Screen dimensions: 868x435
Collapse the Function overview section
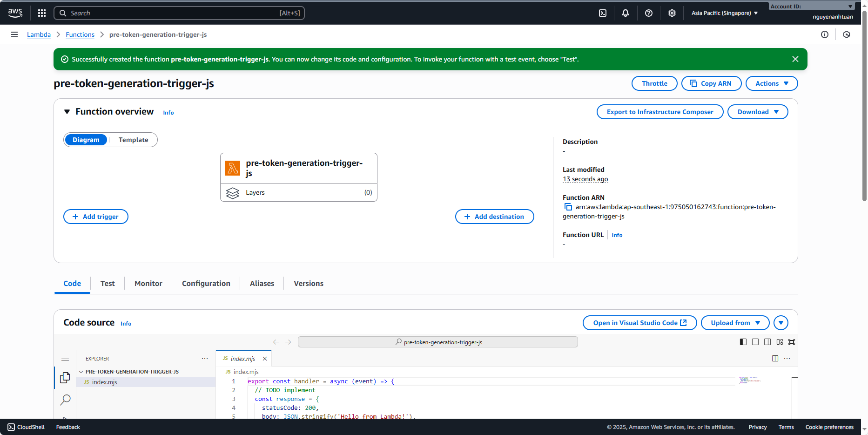tap(67, 112)
